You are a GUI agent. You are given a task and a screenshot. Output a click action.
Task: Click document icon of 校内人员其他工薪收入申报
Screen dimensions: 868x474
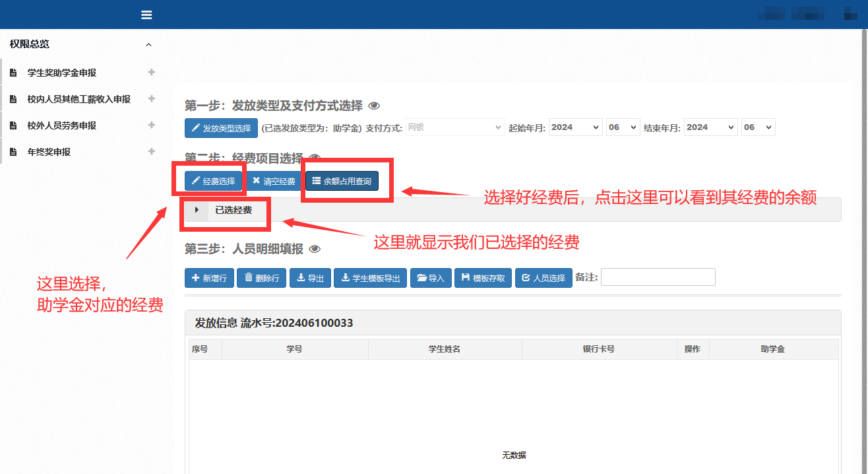pyautogui.click(x=13, y=99)
